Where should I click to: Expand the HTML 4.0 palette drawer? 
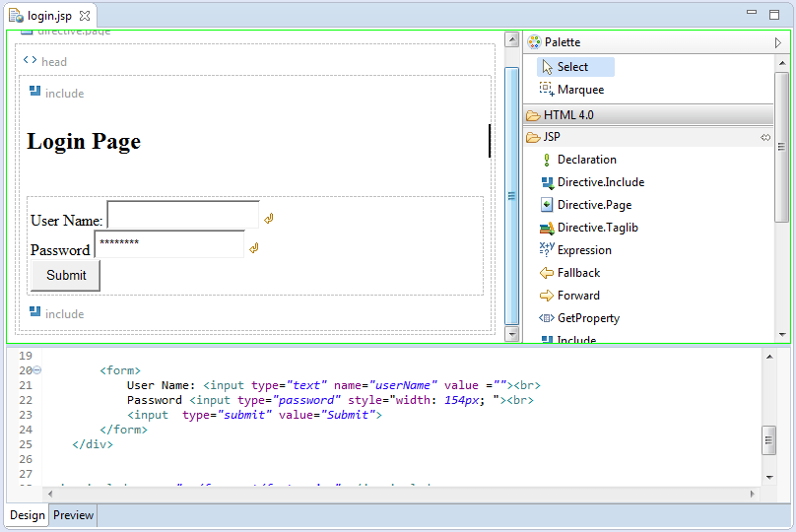coord(648,115)
